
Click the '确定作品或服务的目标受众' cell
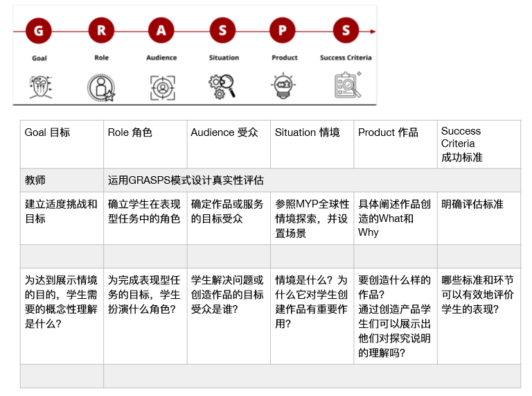[x=229, y=218]
